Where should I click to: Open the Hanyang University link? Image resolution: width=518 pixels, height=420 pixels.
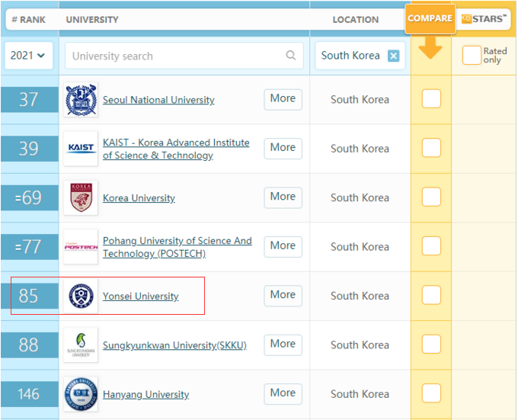[145, 394]
